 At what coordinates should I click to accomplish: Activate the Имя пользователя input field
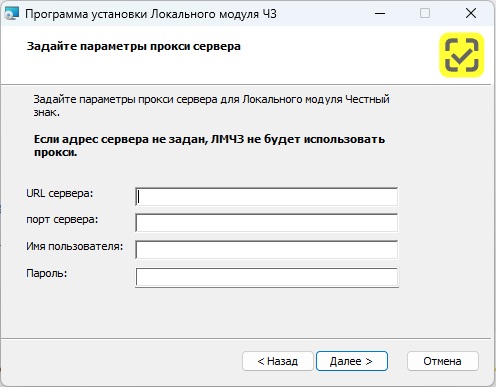click(267, 250)
